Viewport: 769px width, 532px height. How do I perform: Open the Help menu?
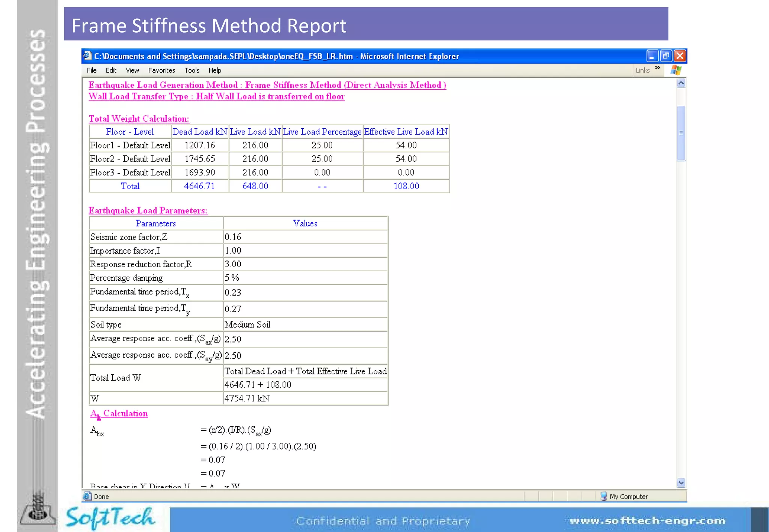click(215, 70)
